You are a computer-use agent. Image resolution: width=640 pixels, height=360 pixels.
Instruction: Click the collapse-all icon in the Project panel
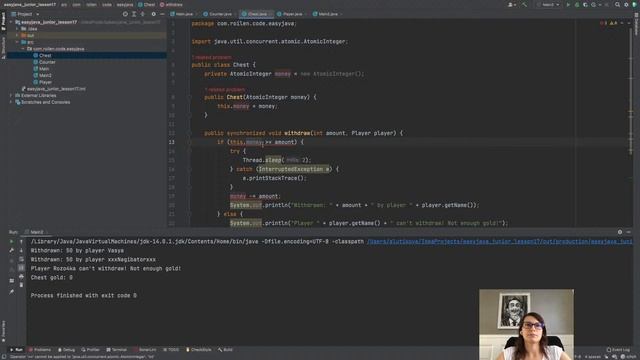142,14
